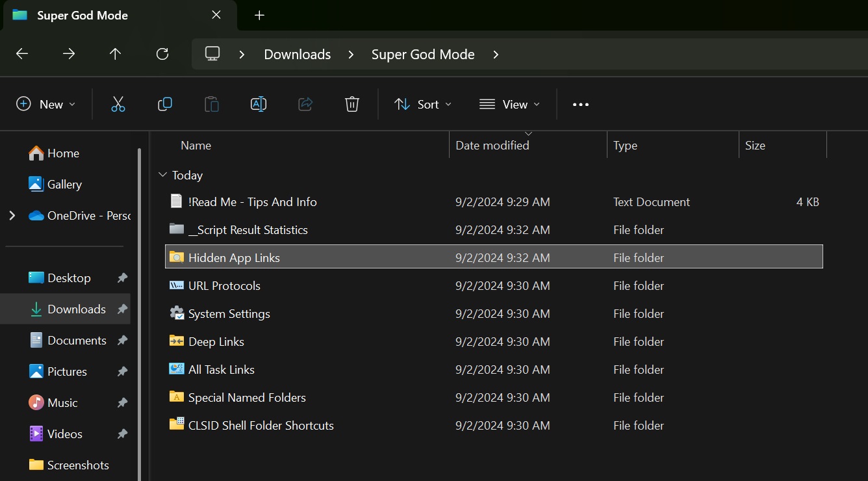This screenshot has height=481, width=868.
Task: Click the pin icon next to Documents
Action: [x=122, y=340]
